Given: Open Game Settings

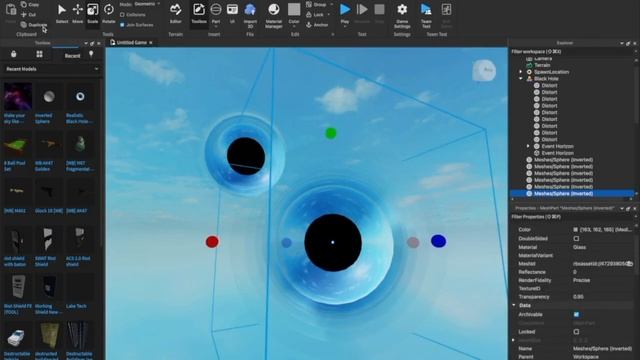Looking at the screenshot, I should point(402,15).
